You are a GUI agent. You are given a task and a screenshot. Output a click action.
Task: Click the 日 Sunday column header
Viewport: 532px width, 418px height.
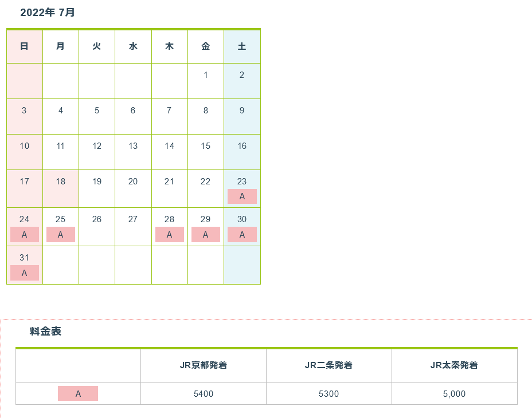click(25, 46)
